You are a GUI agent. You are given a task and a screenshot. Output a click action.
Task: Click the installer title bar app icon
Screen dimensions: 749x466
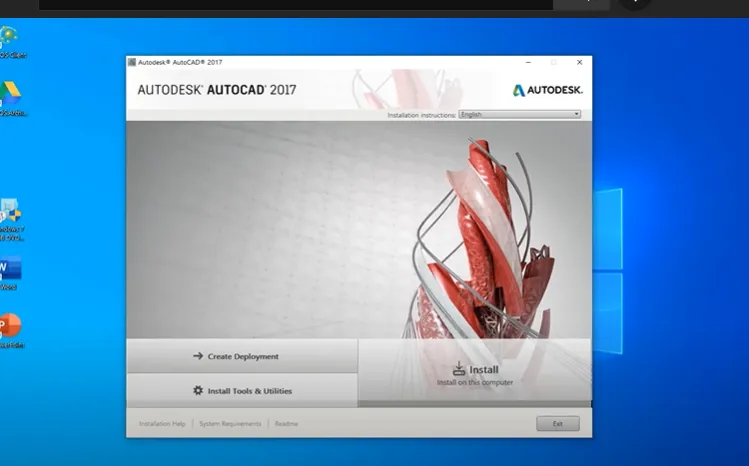click(132, 62)
